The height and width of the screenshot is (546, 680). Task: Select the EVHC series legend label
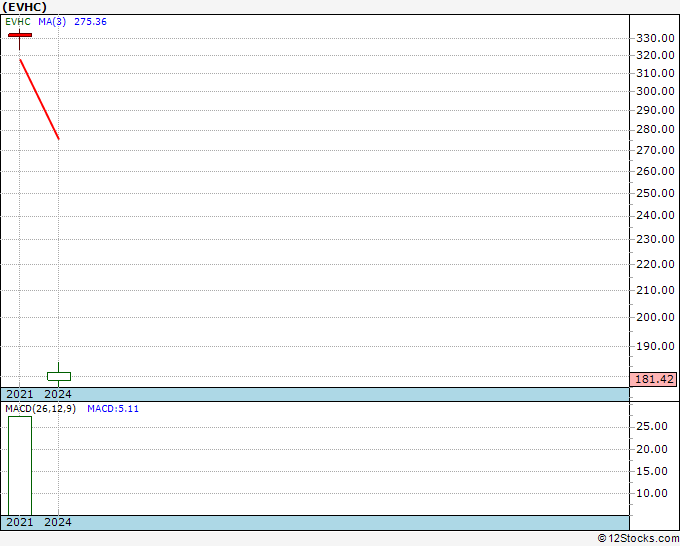click(x=18, y=22)
